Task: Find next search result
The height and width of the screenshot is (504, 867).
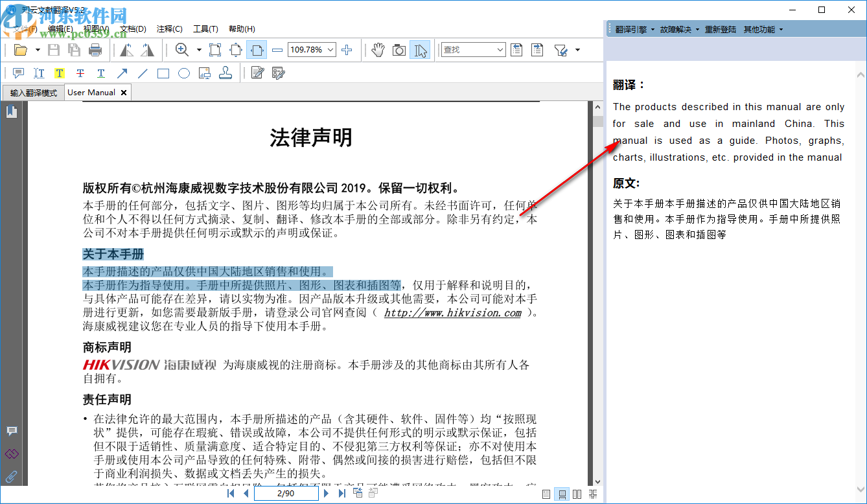Action: click(537, 50)
